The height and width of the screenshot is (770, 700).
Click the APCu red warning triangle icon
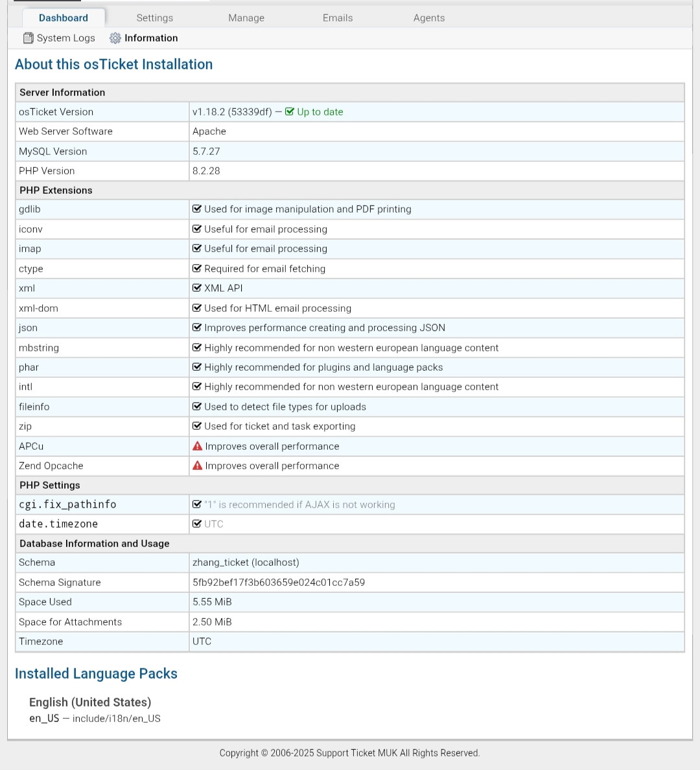(198, 446)
